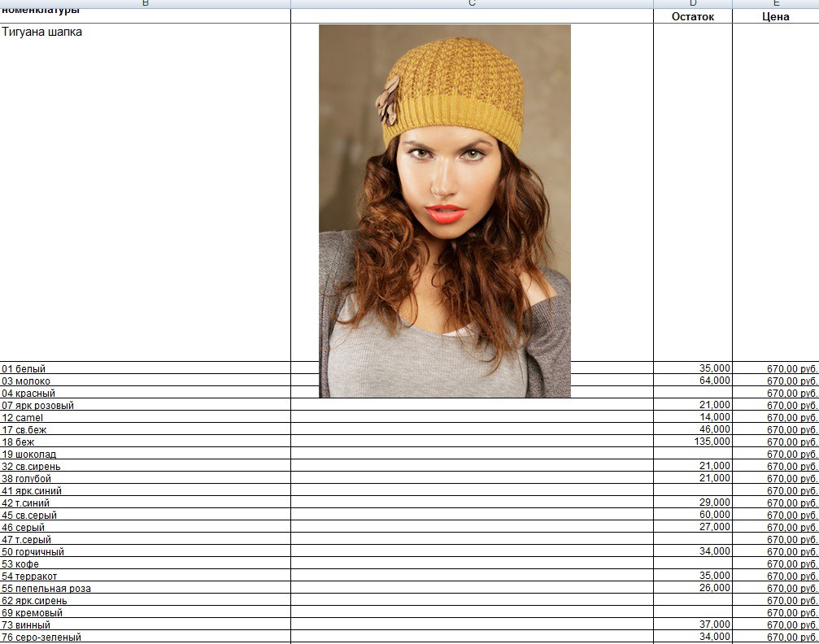Click price 670,00 руб. for 69 кремовый
Image resolution: width=819 pixels, height=644 pixels.
click(776, 611)
